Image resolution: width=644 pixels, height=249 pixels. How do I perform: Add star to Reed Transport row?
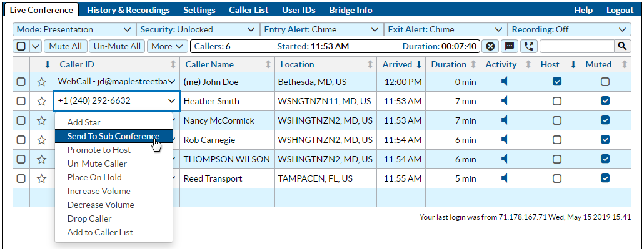[41, 178]
